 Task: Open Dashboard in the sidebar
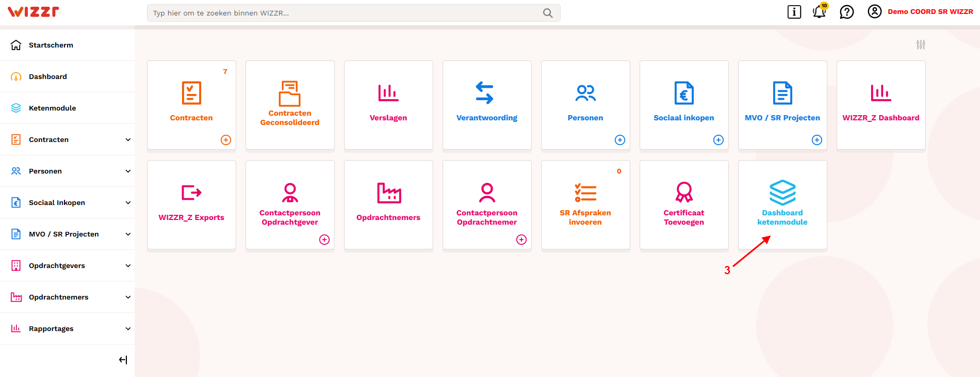click(x=67, y=76)
